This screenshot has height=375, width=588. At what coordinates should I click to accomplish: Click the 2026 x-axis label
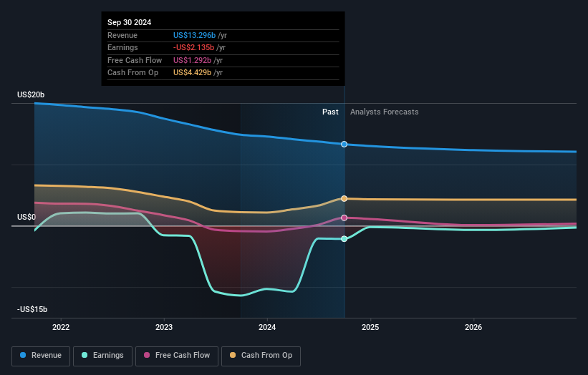tap(473, 327)
